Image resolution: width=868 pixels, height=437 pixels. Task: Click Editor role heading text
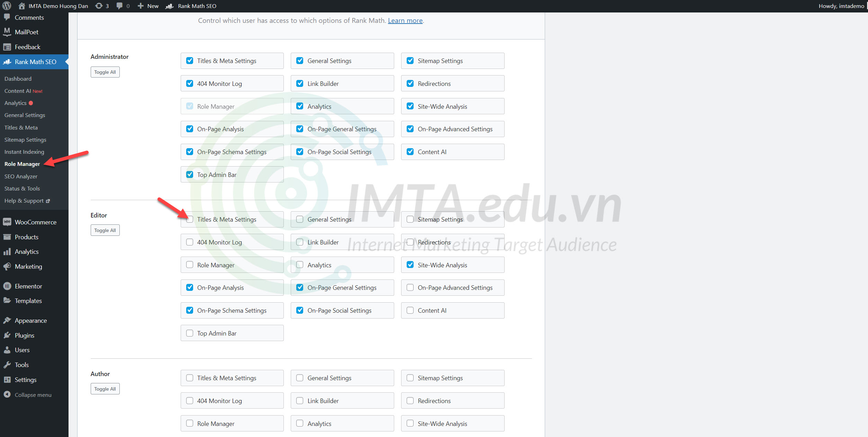click(99, 215)
